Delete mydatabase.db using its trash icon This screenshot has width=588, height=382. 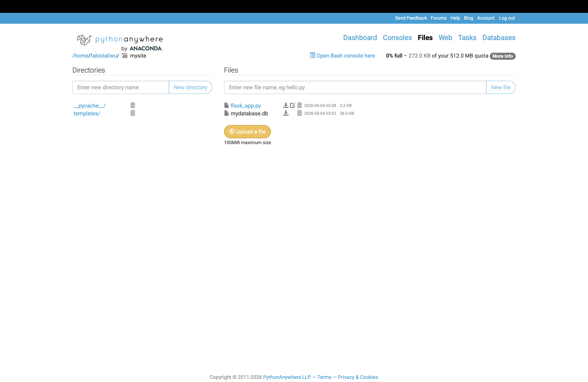point(299,113)
